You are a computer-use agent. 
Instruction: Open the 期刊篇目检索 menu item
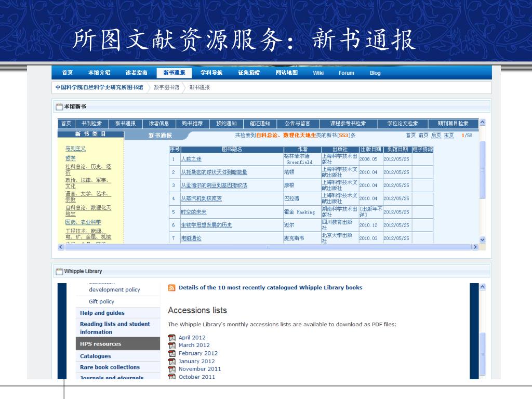[453, 124]
